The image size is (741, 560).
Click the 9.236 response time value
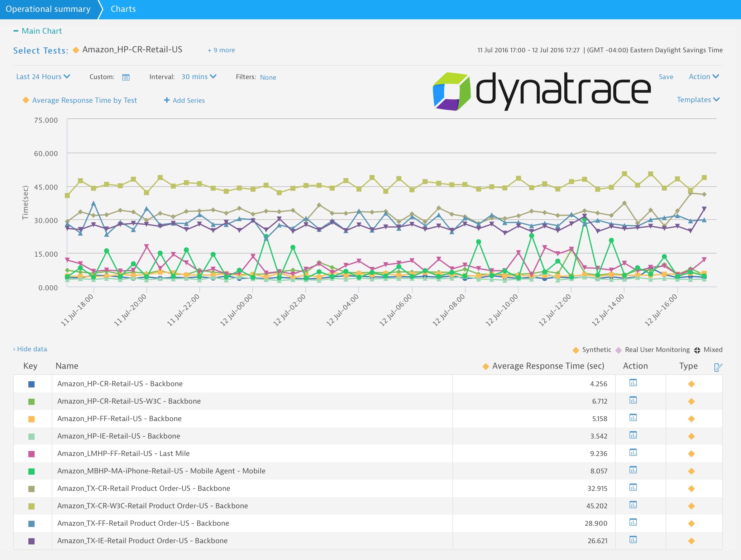599,453
